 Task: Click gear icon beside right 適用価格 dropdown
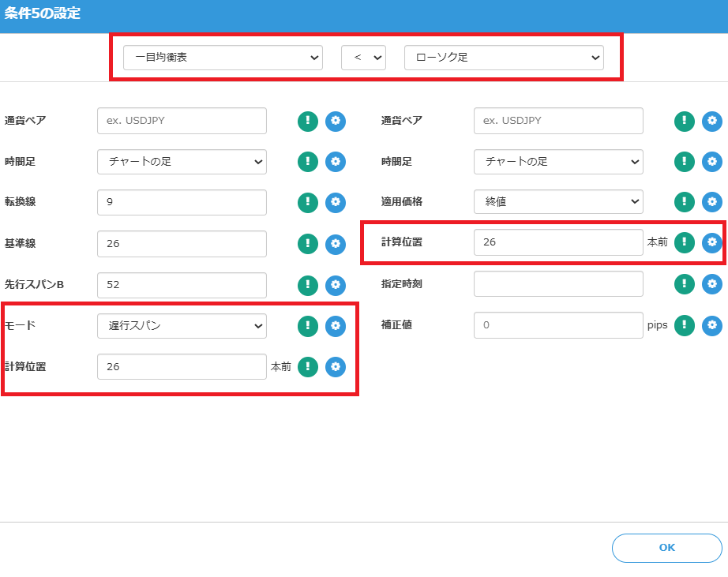click(712, 202)
